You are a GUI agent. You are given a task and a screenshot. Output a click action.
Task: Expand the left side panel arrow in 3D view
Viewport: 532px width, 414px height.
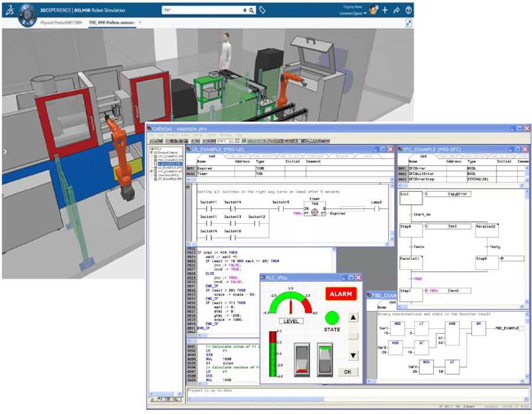click(x=5, y=151)
